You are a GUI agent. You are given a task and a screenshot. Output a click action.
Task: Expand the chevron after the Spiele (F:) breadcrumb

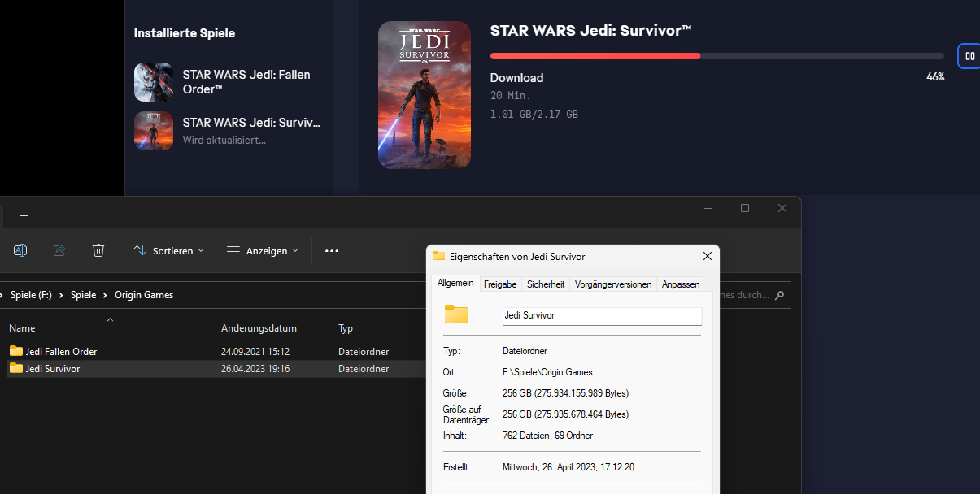[x=61, y=295]
